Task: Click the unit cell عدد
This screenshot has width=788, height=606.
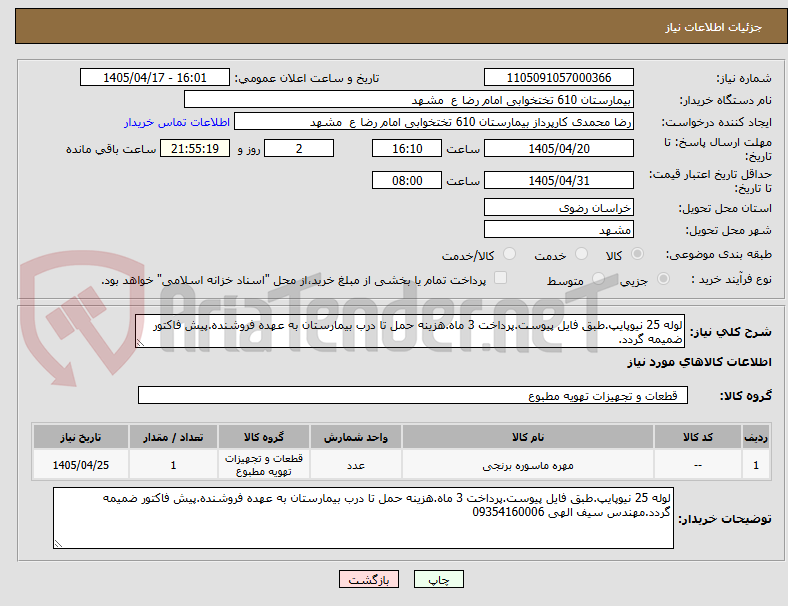Action: (x=356, y=465)
